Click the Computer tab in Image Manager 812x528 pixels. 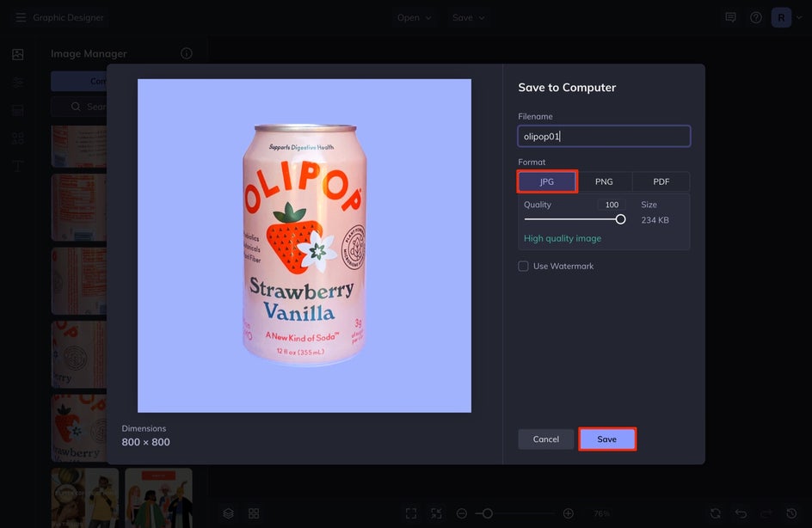(x=79, y=82)
